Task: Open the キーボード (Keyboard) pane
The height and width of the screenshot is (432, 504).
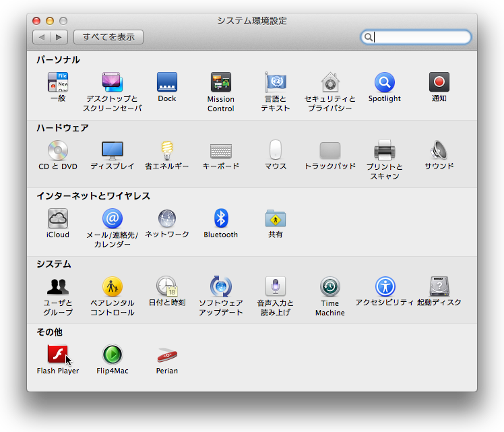Action: click(x=221, y=151)
